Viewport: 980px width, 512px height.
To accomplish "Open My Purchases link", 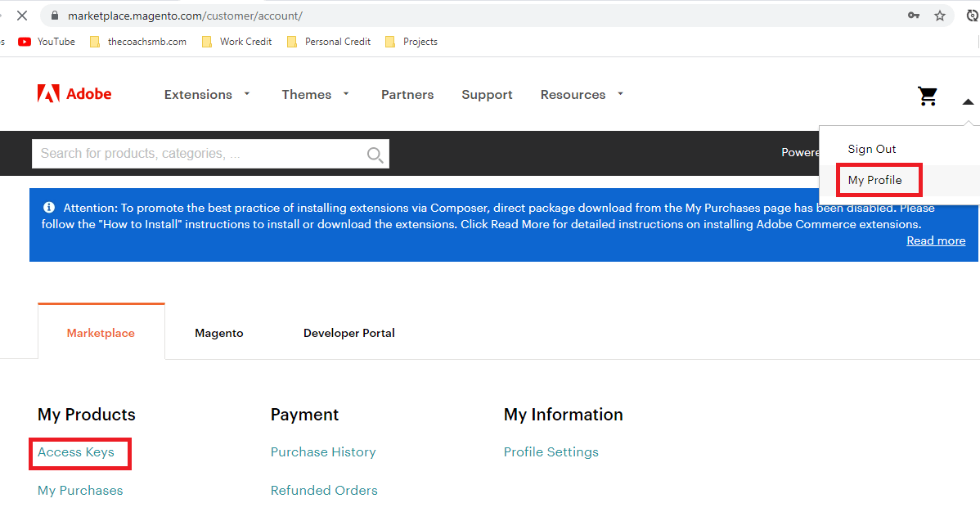I will coord(80,491).
